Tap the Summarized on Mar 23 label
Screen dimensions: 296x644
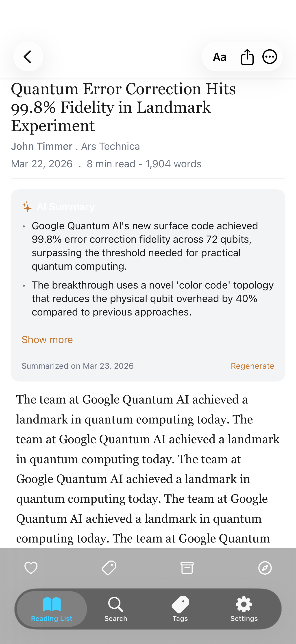coord(78,366)
